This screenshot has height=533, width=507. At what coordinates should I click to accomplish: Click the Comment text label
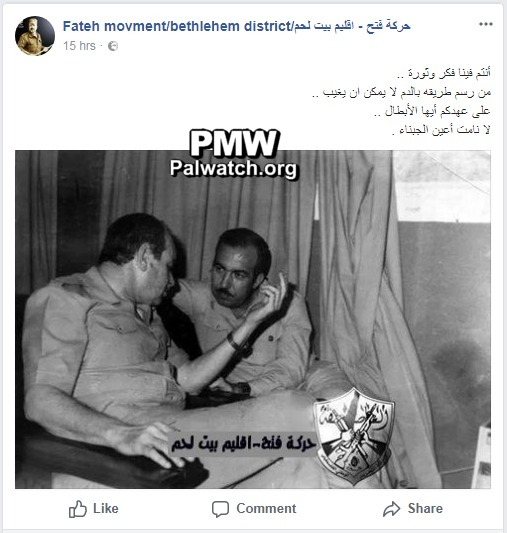pos(266,509)
